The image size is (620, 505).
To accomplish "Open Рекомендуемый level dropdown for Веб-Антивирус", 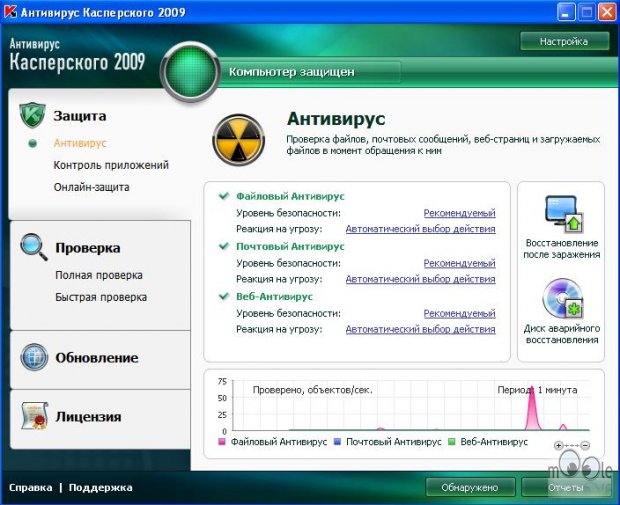I will pos(459,313).
